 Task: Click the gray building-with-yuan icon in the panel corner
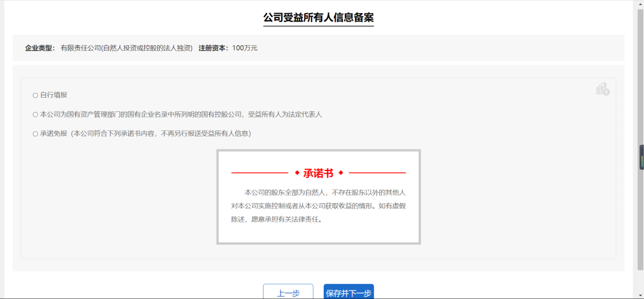point(602,89)
